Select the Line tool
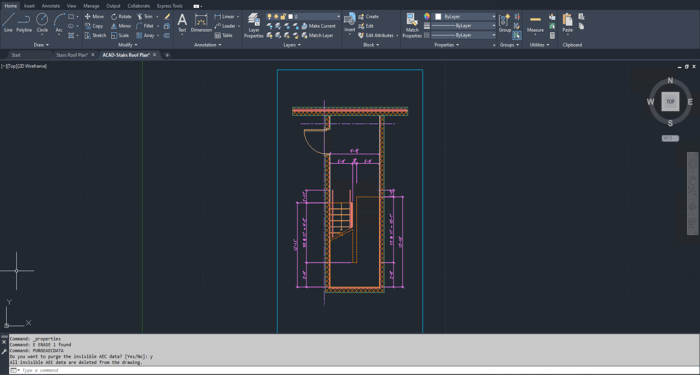Viewport: 700px width, 375px height. [8, 23]
